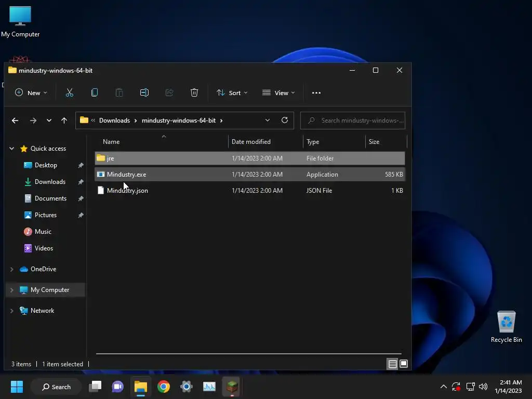Open the Windows Start menu
The height and width of the screenshot is (399, 532).
tap(17, 387)
